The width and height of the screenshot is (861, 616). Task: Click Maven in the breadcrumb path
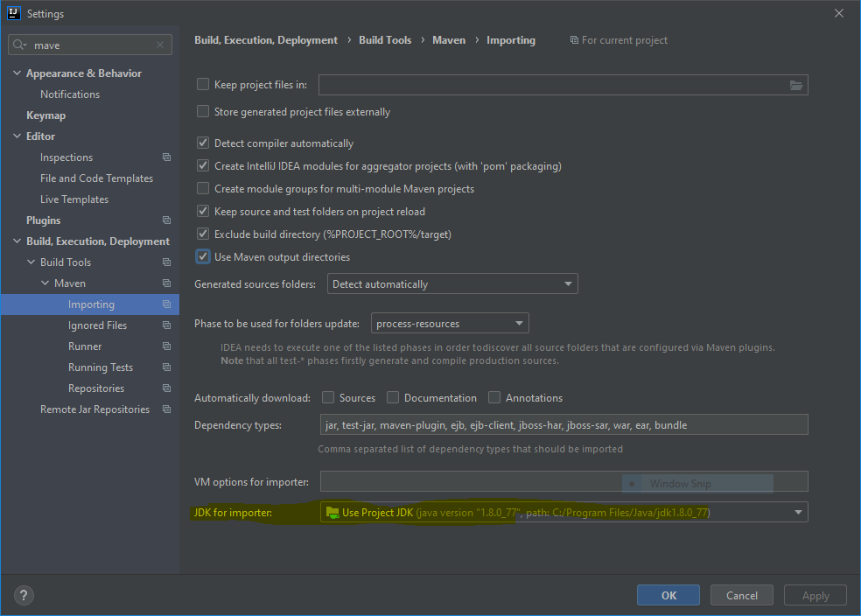pos(449,40)
